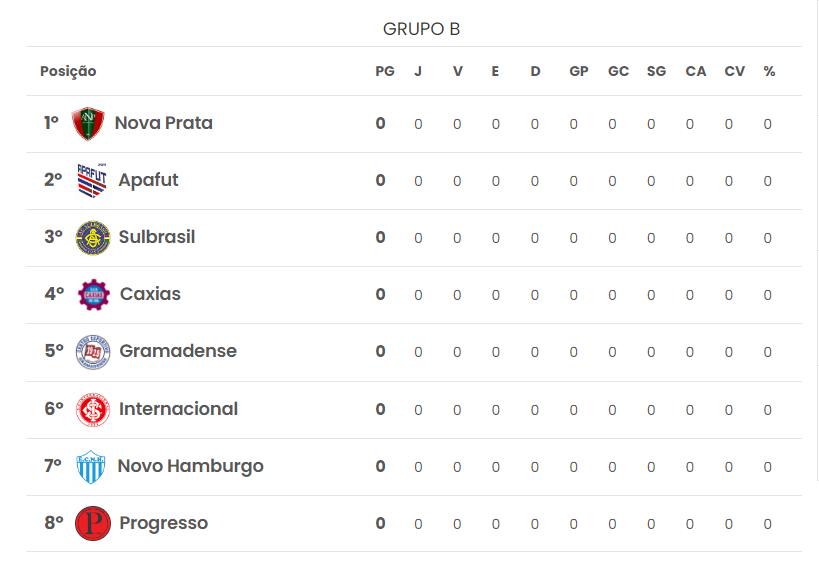Click the Posição column header

click(x=68, y=72)
